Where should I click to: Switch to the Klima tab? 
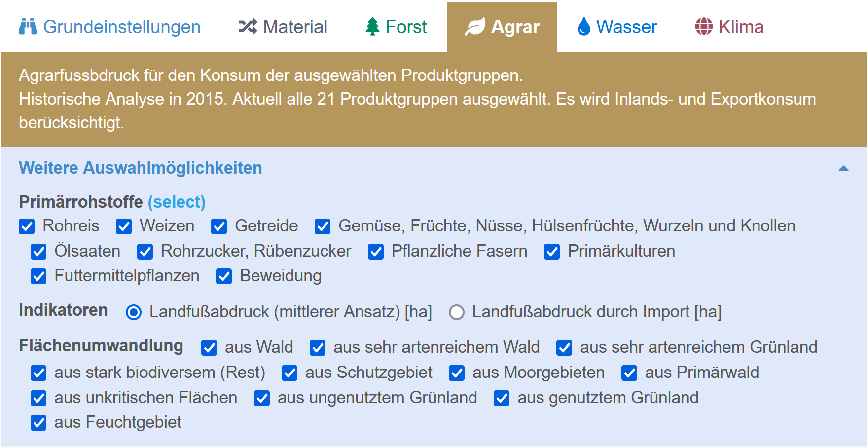click(x=729, y=27)
